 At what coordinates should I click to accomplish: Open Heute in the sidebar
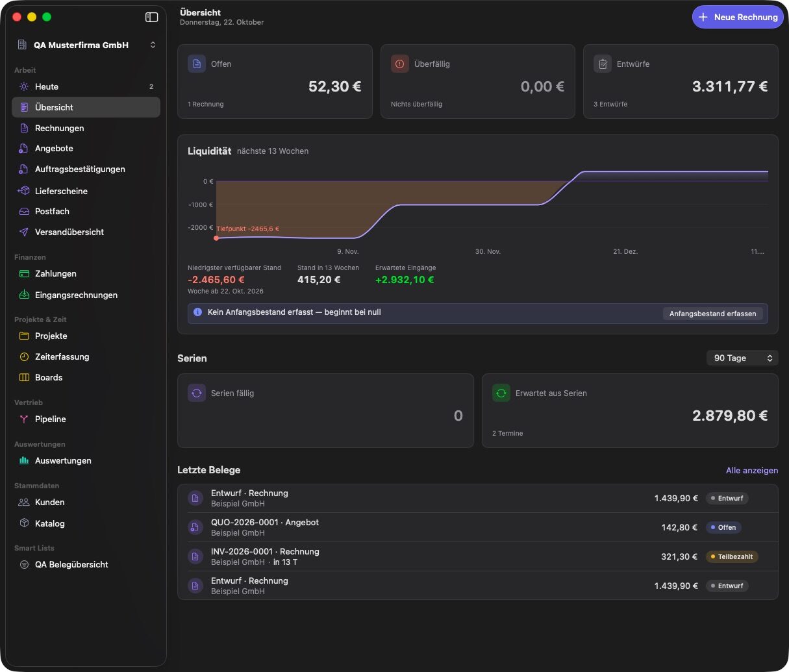click(x=86, y=86)
